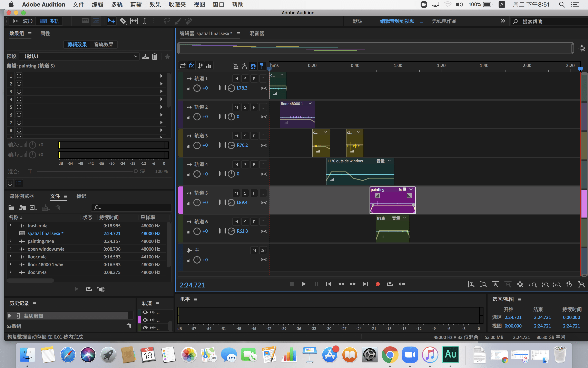The width and height of the screenshot is (588, 368).
Task: Arm Track 6 (轨道 6) for record
Action: 254,222
